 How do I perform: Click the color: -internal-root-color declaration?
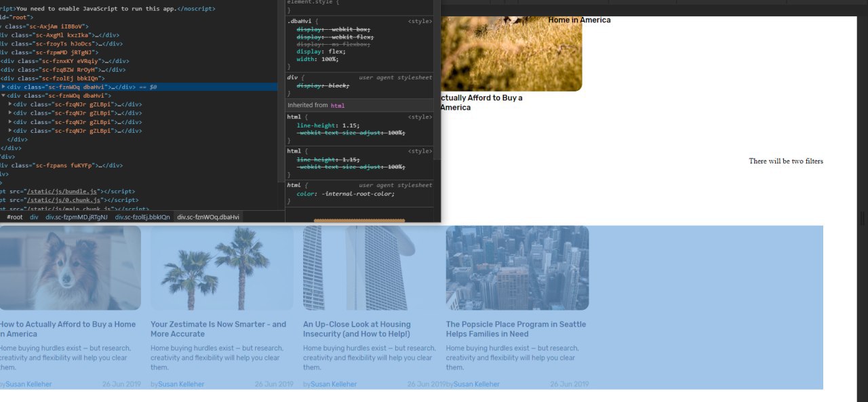point(345,194)
